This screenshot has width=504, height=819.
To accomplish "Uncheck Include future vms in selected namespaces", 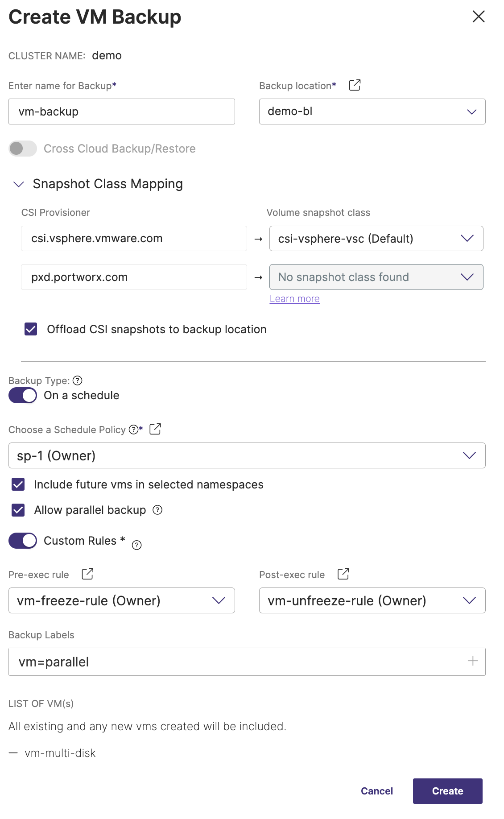I will [x=18, y=484].
